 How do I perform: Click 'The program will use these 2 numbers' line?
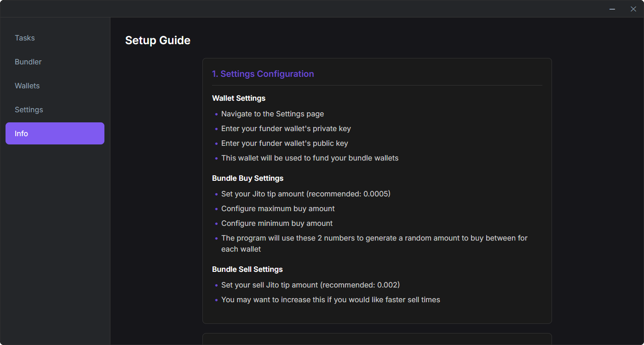coord(374,243)
